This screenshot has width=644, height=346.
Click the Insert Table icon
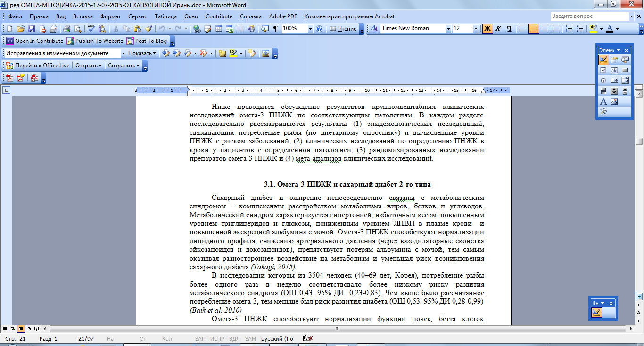(219, 29)
